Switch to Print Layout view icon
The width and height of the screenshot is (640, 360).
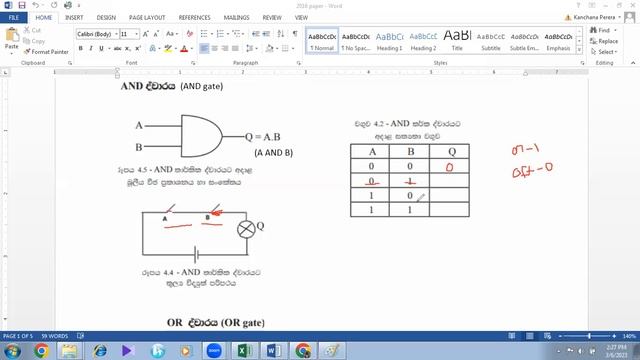point(529,336)
